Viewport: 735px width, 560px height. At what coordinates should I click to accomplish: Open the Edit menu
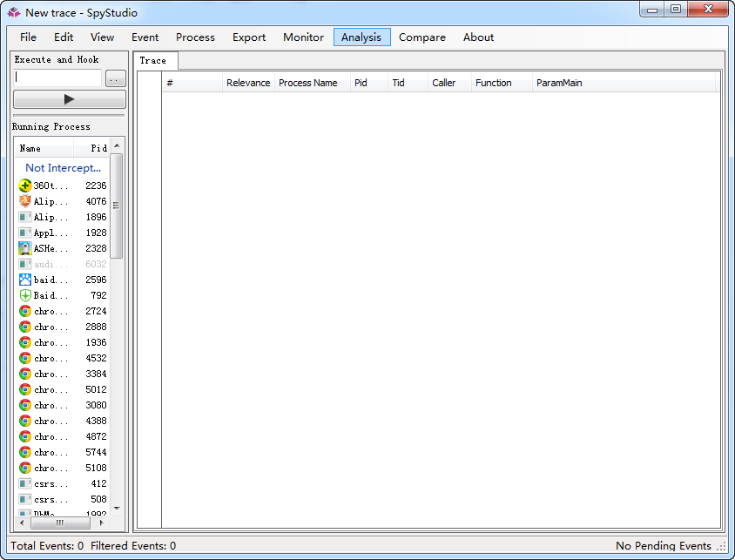click(64, 37)
